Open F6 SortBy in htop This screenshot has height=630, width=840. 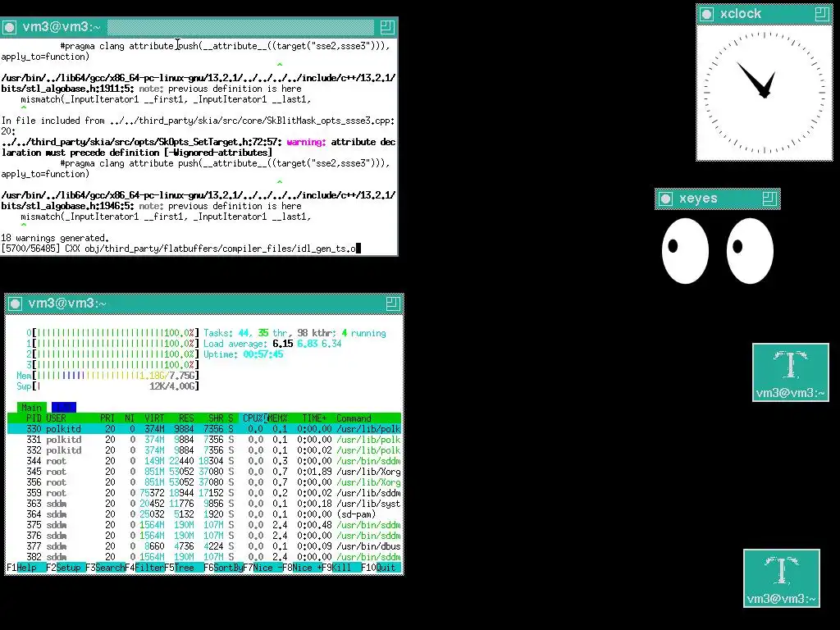(x=223, y=568)
